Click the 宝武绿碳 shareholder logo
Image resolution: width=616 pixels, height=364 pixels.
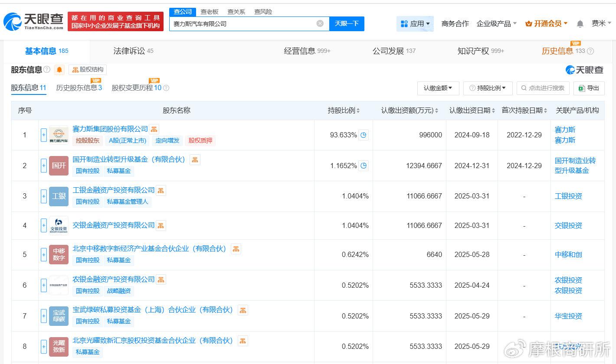(59, 316)
